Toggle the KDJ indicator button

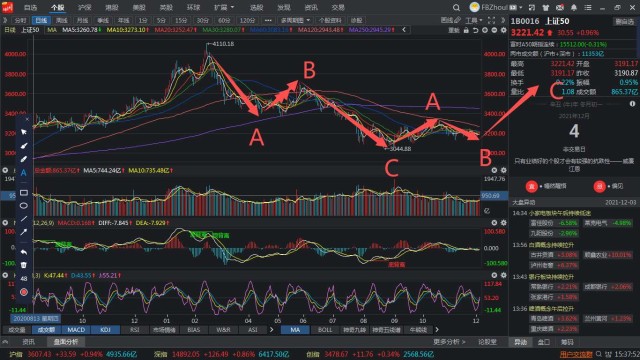105,329
